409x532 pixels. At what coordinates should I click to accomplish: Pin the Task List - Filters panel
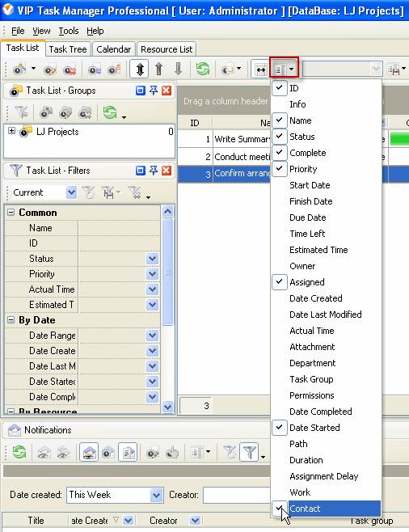154,171
